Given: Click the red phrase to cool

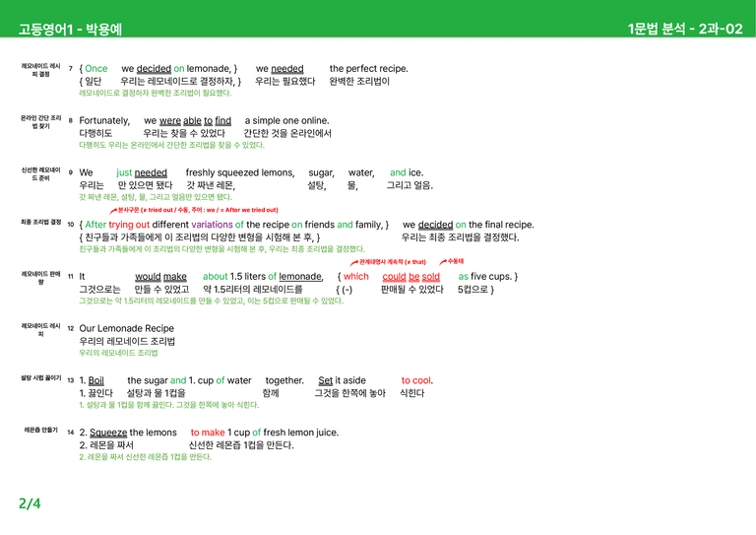Looking at the screenshot, I should [x=417, y=380].
